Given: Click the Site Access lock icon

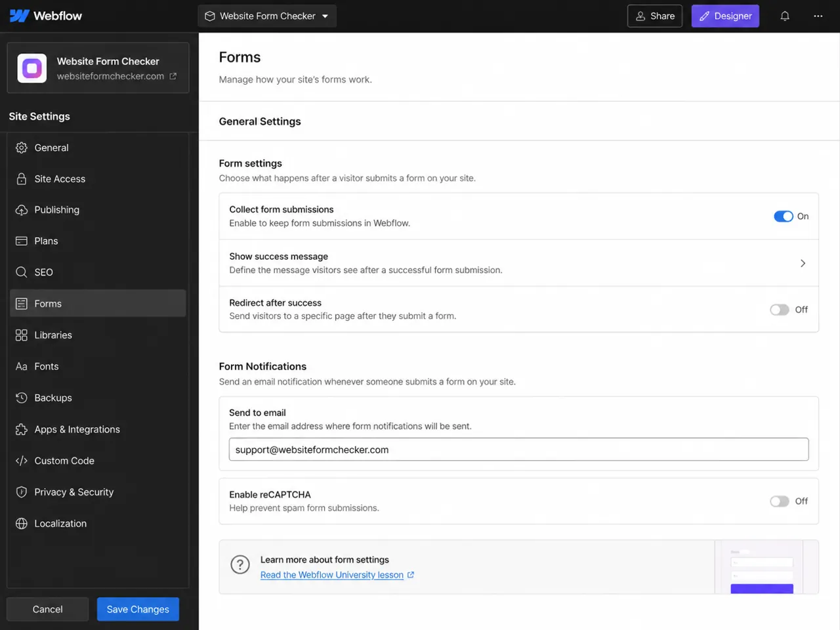Looking at the screenshot, I should (x=22, y=178).
